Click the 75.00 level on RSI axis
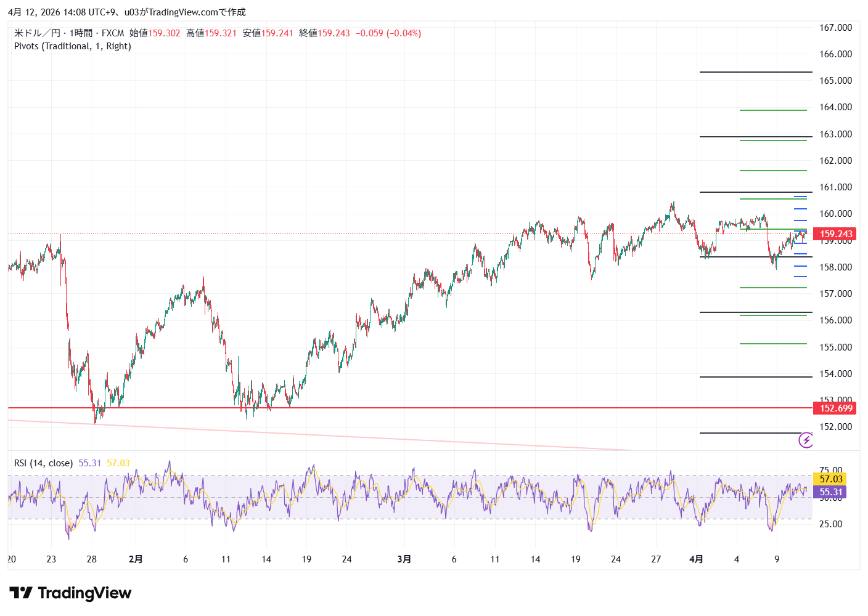 pyautogui.click(x=831, y=470)
